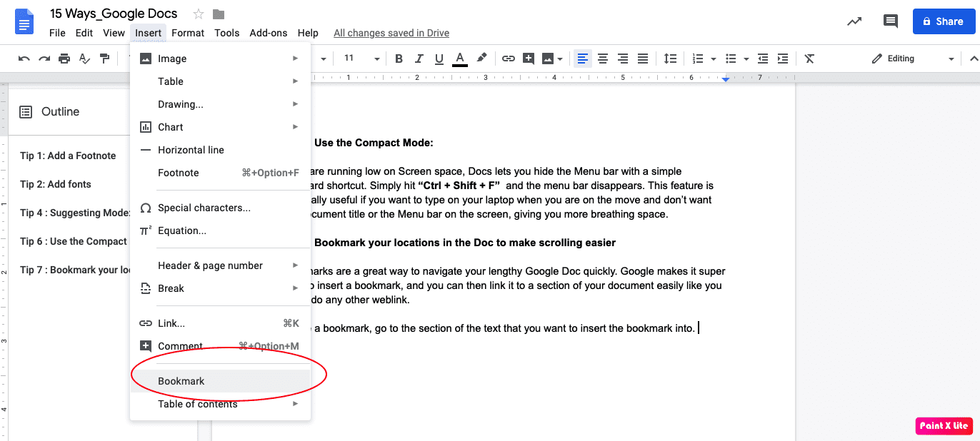The image size is (980, 441).
Task: Toggle the bulleted list
Action: pos(731,59)
